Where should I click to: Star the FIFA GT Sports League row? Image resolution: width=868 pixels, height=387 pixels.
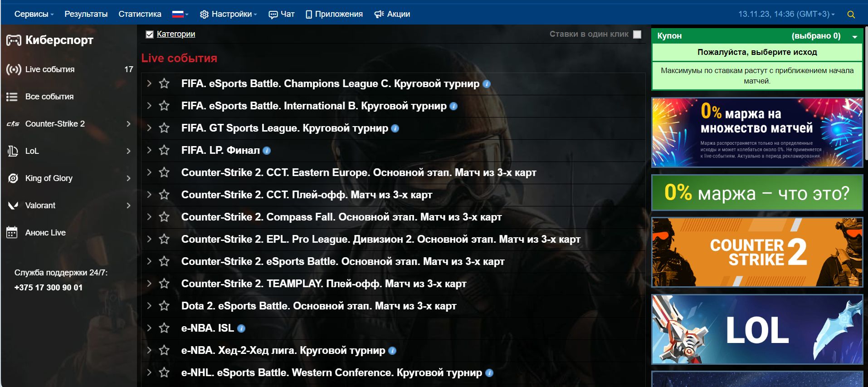tap(164, 128)
